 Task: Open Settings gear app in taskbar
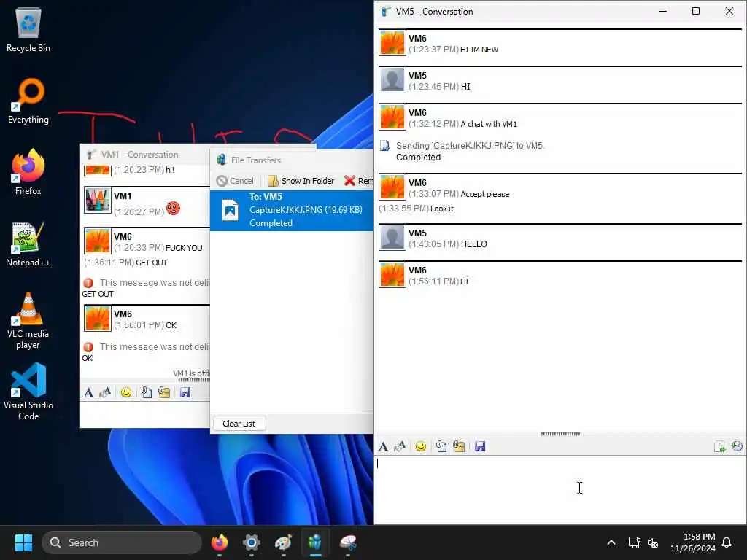coord(251,542)
